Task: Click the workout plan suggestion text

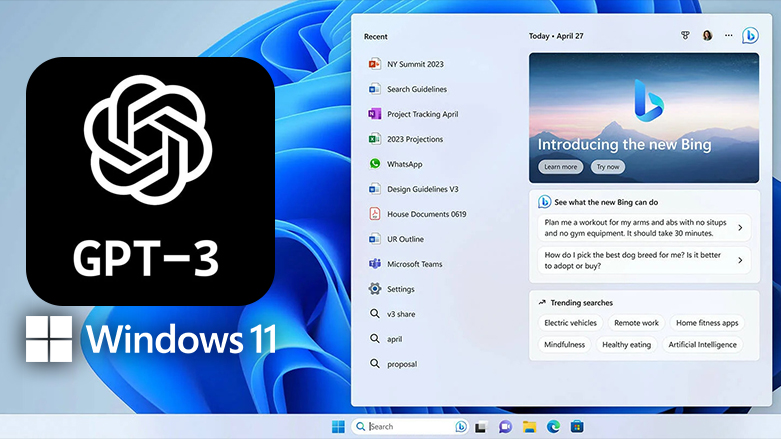Action: pyautogui.click(x=636, y=228)
